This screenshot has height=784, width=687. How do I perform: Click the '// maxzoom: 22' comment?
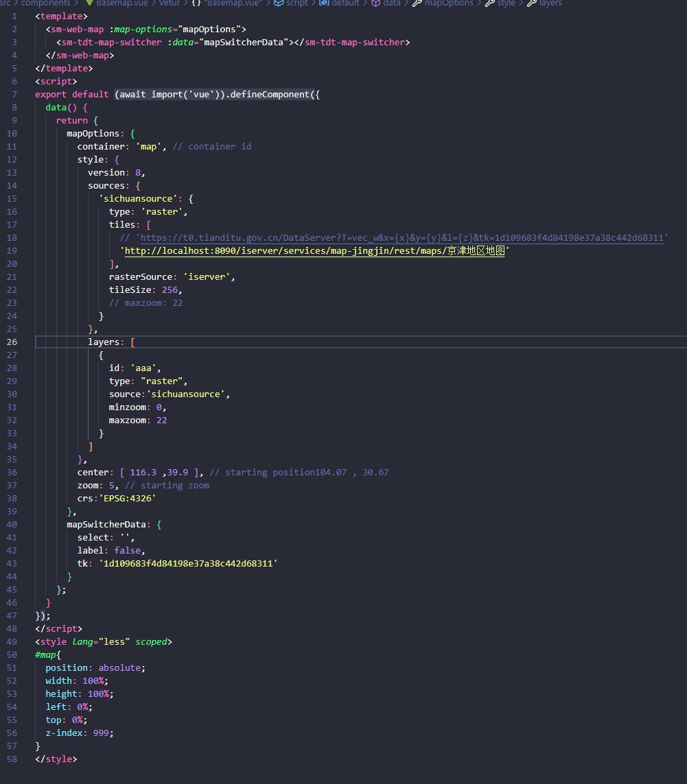(146, 303)
